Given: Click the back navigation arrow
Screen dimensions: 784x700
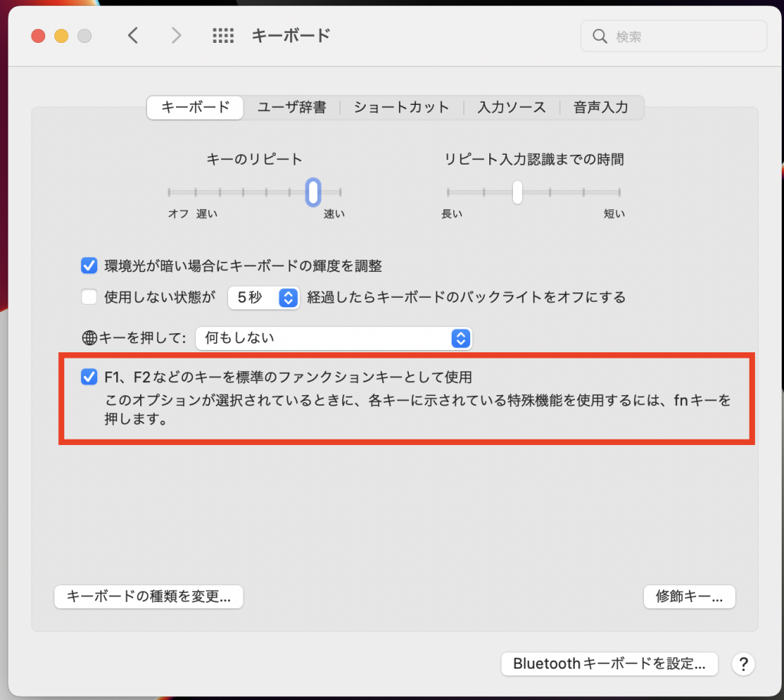Looking at the screenshot, I should click(132, 35).
